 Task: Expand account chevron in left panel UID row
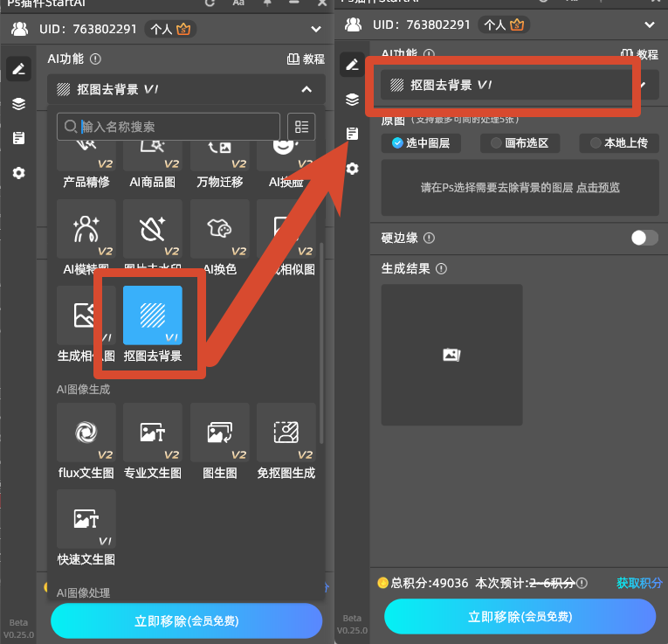pyautogui.click(x=316, y=29)
